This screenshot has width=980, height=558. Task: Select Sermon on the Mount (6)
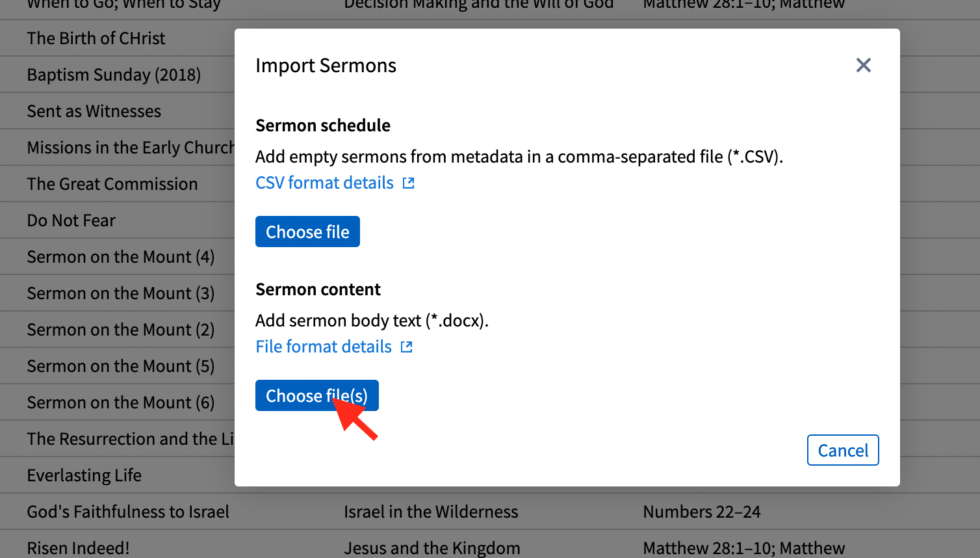[x=121, y=403]
